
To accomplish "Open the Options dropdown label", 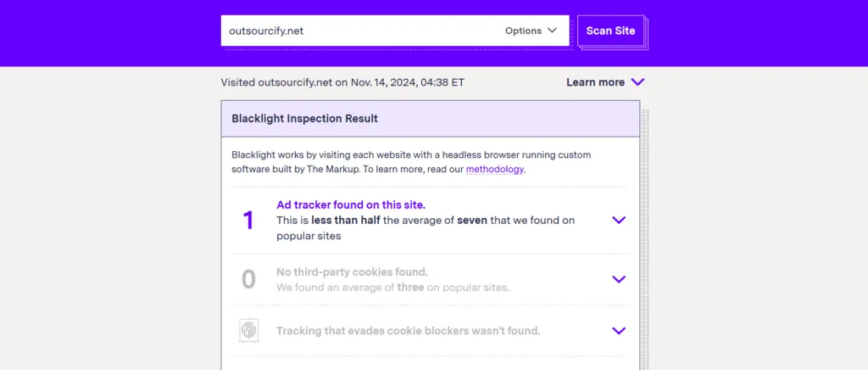I will pyautogui.click(x=523, y=31).
